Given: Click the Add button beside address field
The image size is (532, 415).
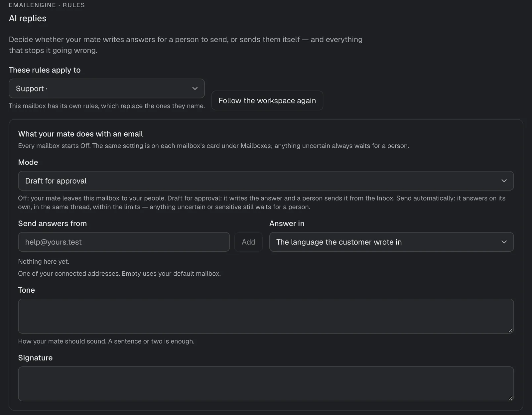Looking at the screenshot, I should coord(248,242).
